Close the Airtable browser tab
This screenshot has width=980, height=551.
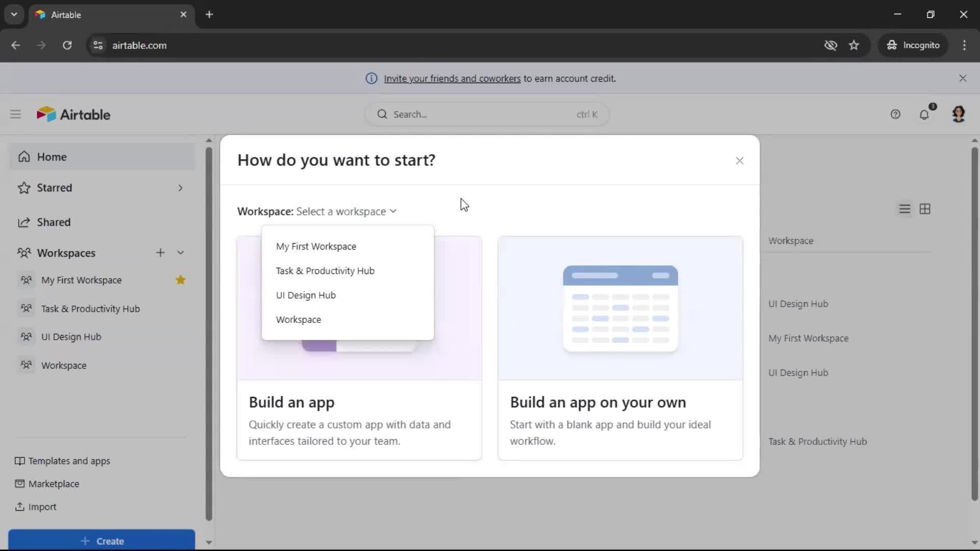point(183,14)
